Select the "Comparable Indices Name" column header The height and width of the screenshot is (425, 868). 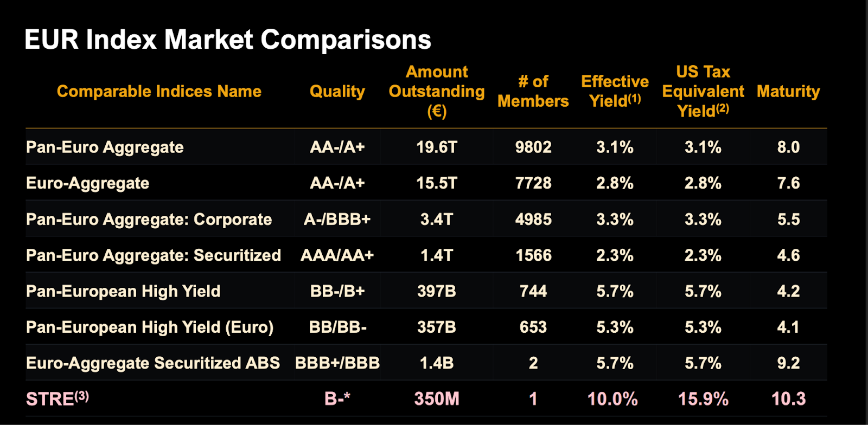pyautogui.click(x=159, y=91)
